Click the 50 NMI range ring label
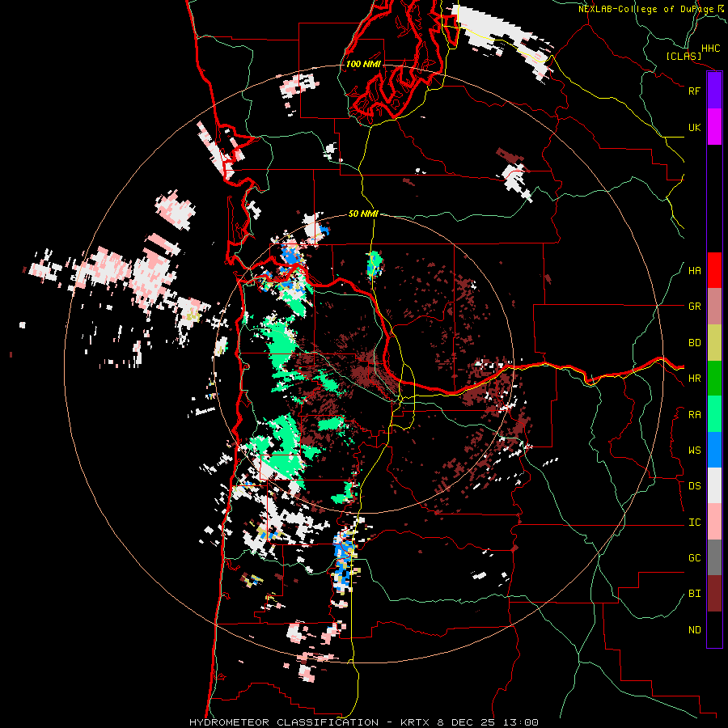The image size is (728, 728). tap(363, 214)
